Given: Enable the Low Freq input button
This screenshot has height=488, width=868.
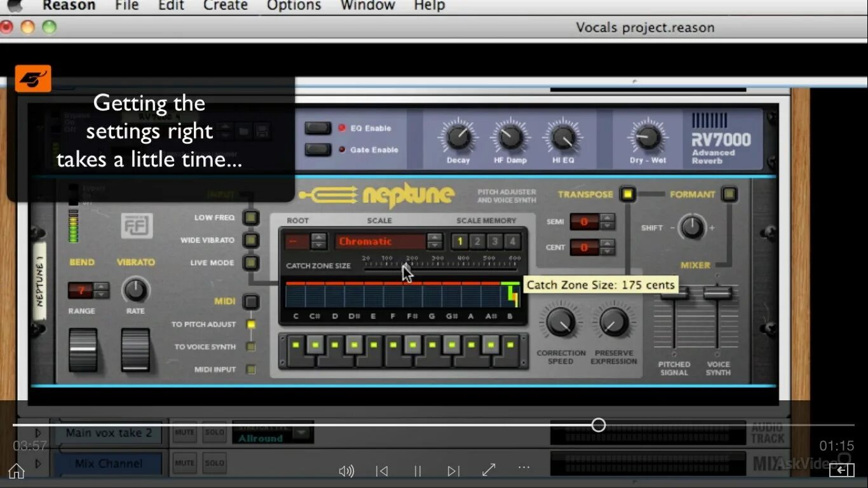Looking at the screenshot, I should point(251,217).
